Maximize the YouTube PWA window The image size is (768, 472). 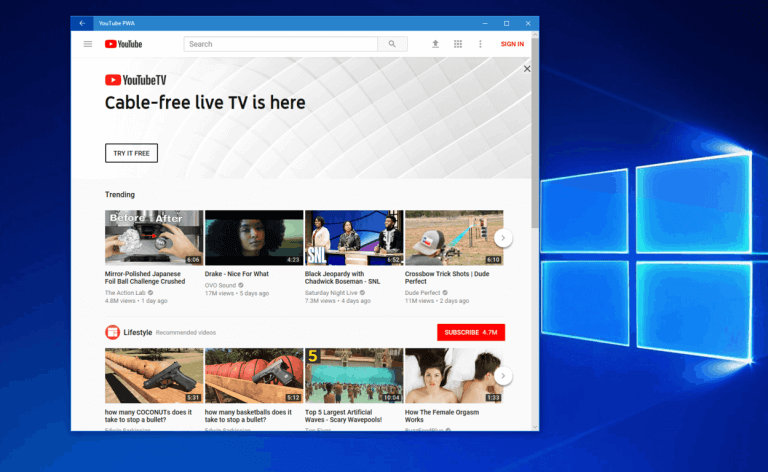(506, 23)
